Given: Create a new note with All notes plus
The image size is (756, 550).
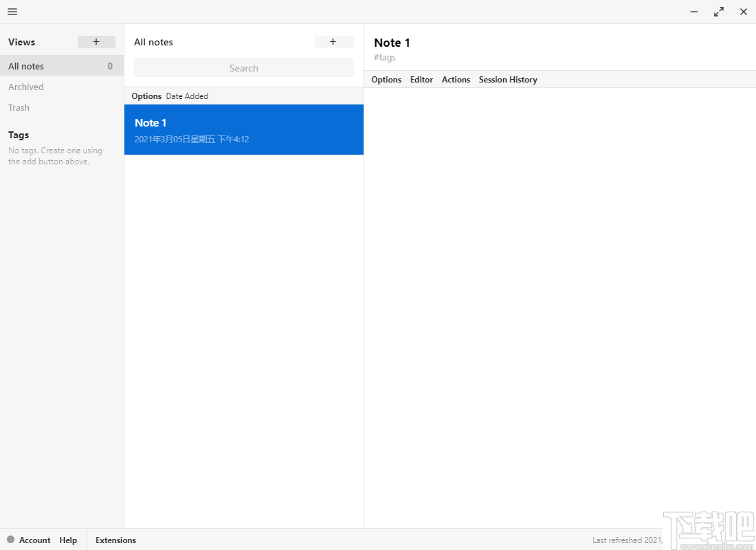Looking at the screenshot, I should point(333,42).
